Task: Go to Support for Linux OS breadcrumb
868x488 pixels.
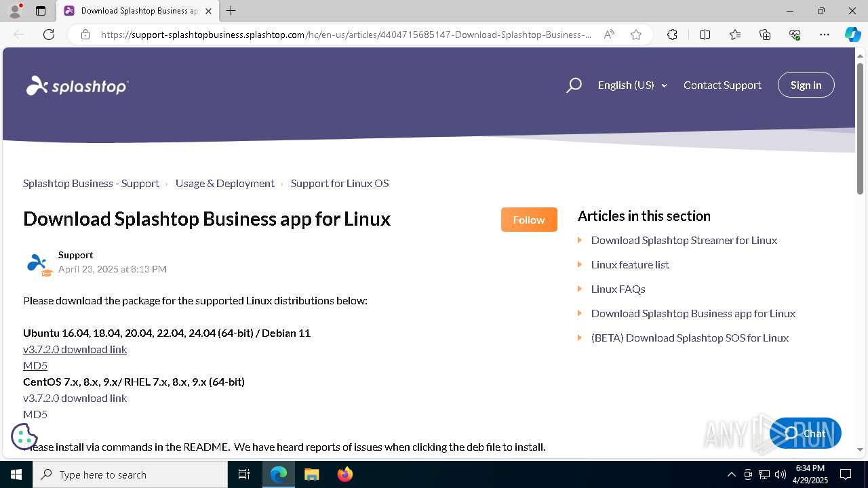Action: 340,184
